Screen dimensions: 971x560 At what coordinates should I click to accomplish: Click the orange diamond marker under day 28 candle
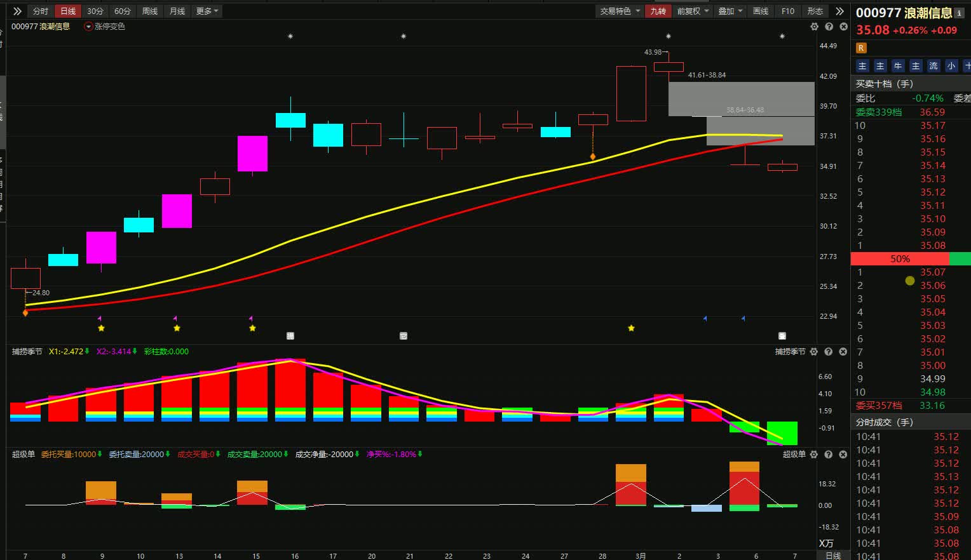coord(593,156)
